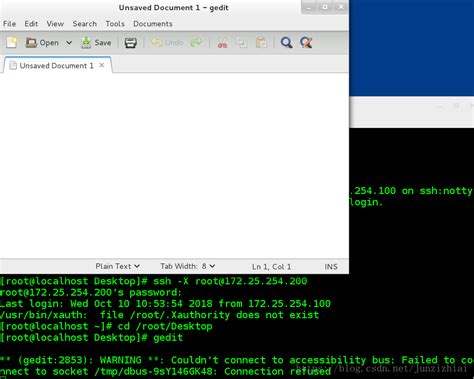
Task: Open the File menu
Action: (x=9, y=24)
